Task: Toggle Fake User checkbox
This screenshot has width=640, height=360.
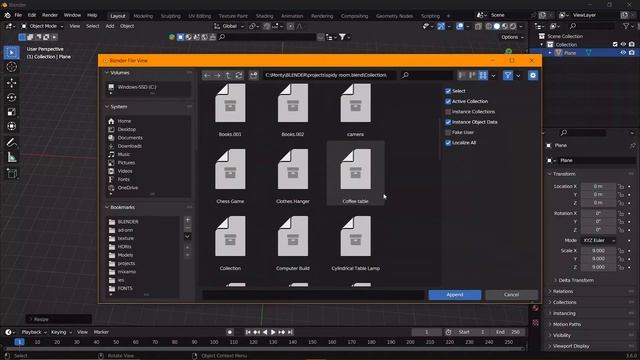Action: (448, 132)
